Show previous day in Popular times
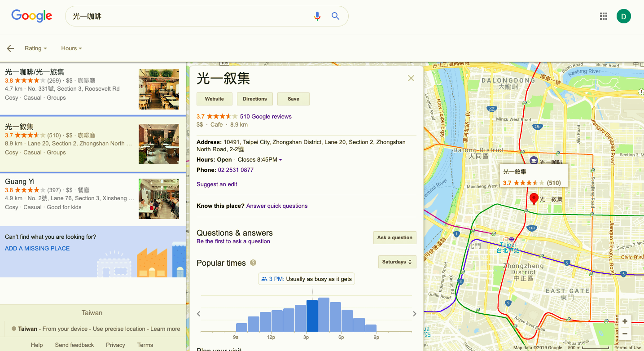 tap(198, 314)
